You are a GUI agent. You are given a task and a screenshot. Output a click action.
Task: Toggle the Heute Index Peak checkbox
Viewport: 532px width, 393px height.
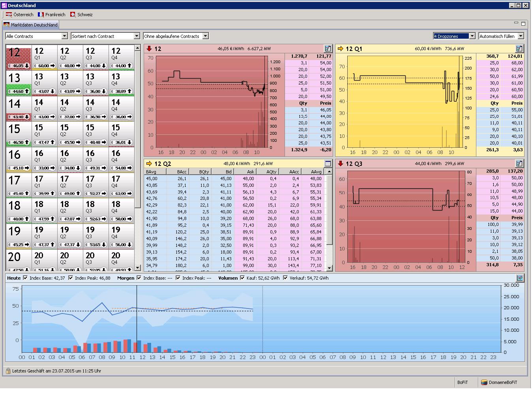click(71, 278)
